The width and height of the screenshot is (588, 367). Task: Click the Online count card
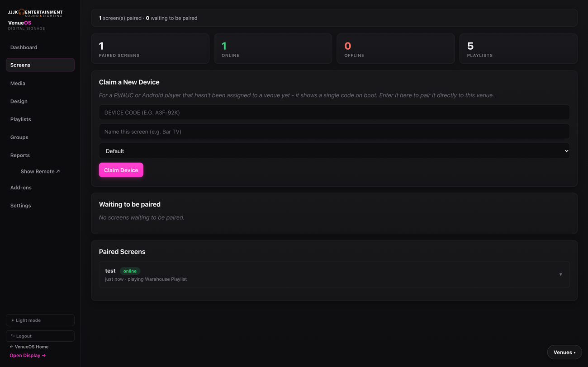point(273,49)
